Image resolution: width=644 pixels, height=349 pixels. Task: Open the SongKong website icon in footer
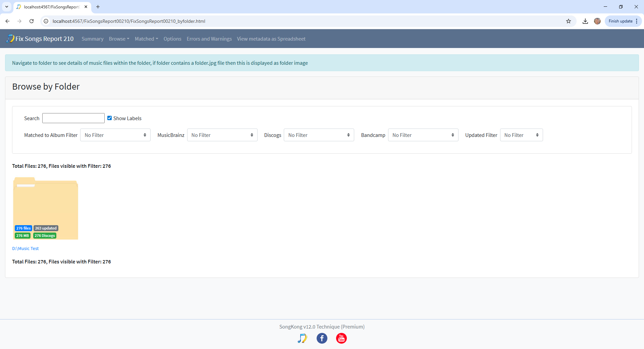(302, 338)
